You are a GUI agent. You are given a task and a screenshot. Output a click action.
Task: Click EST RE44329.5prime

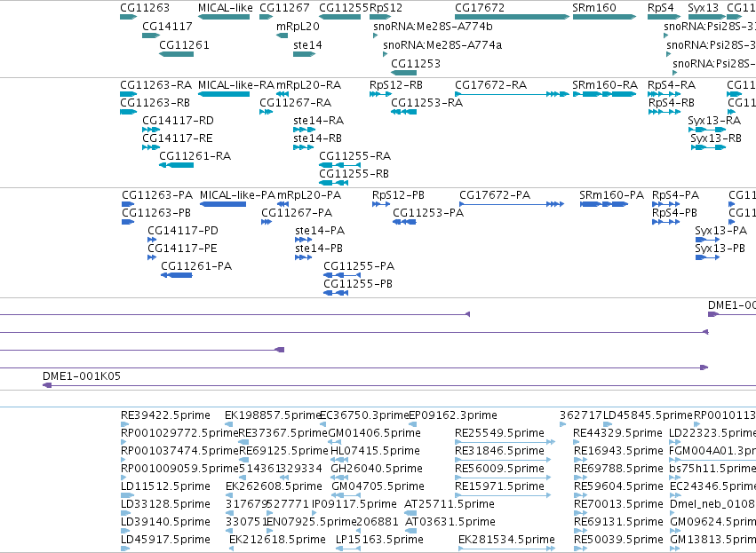[x=617, y=433]
